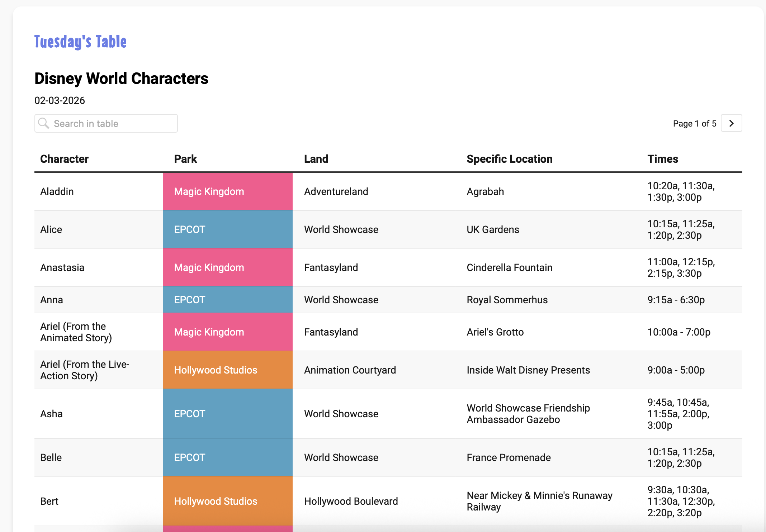Click Asha's World Showcase Friendship Ambassador Gazebo

coord(528,414)
